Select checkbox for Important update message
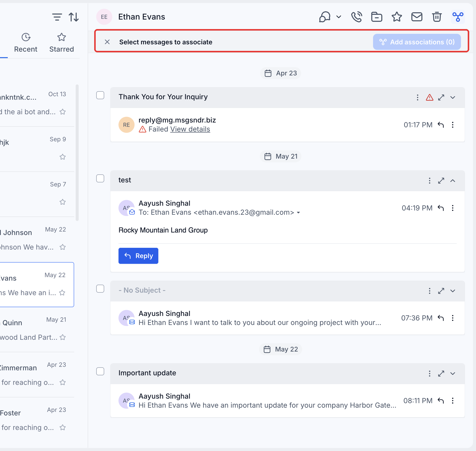Screen dimensions: 476x451 (x=100, y=371)
